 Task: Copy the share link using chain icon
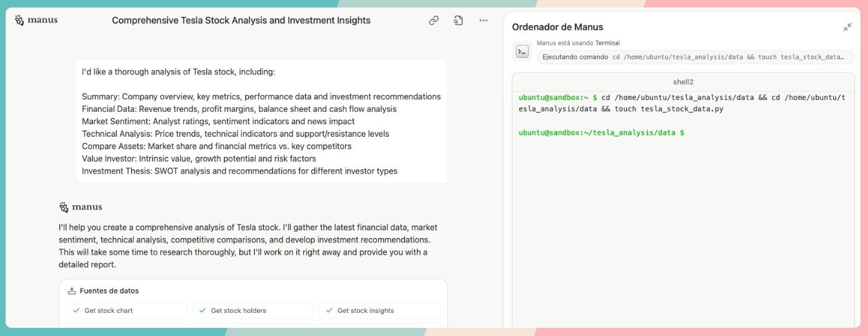pyautogui.click(x=434, y=21)
